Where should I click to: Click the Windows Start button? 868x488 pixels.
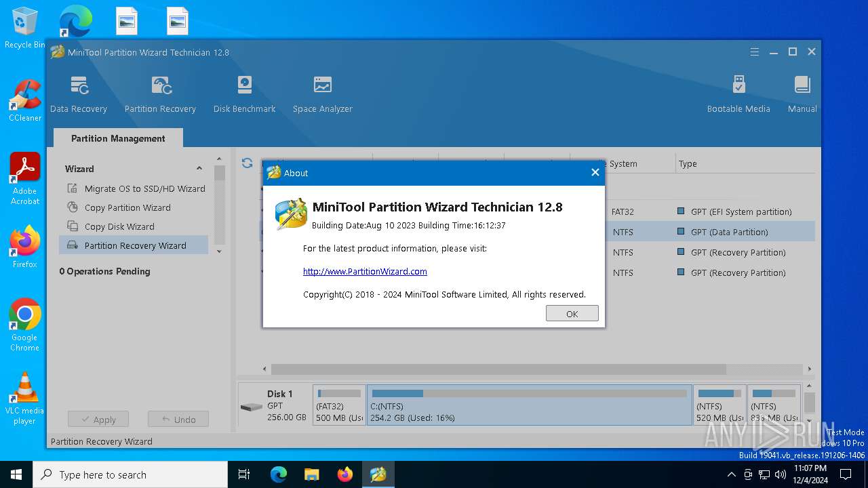pyautogui.click(x=16, y=474)
